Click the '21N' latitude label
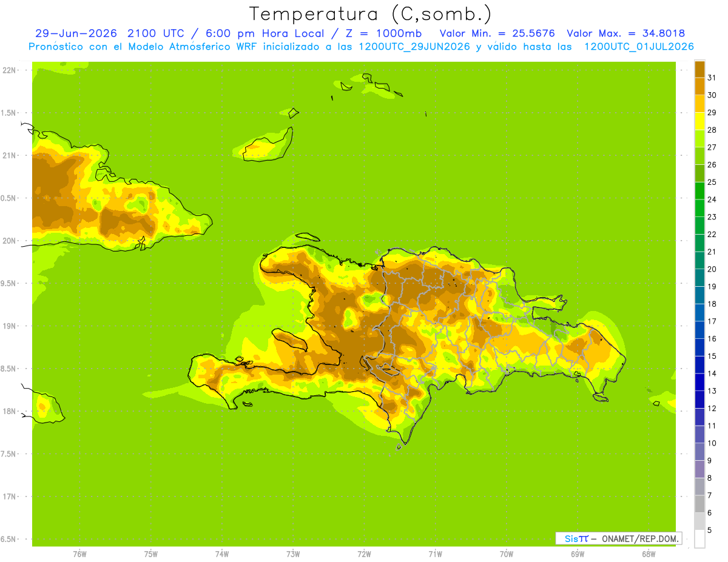The image size is (728, 562). coord(9,155)
